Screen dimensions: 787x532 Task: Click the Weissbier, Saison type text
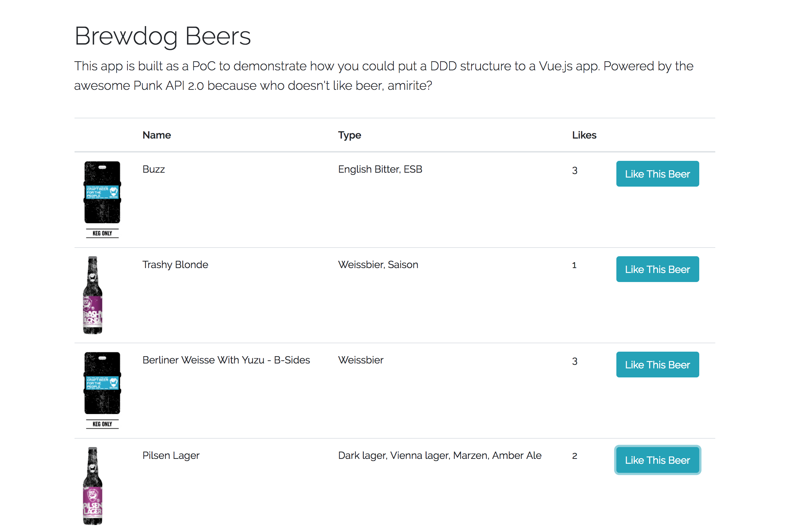[x=378, y=265]
